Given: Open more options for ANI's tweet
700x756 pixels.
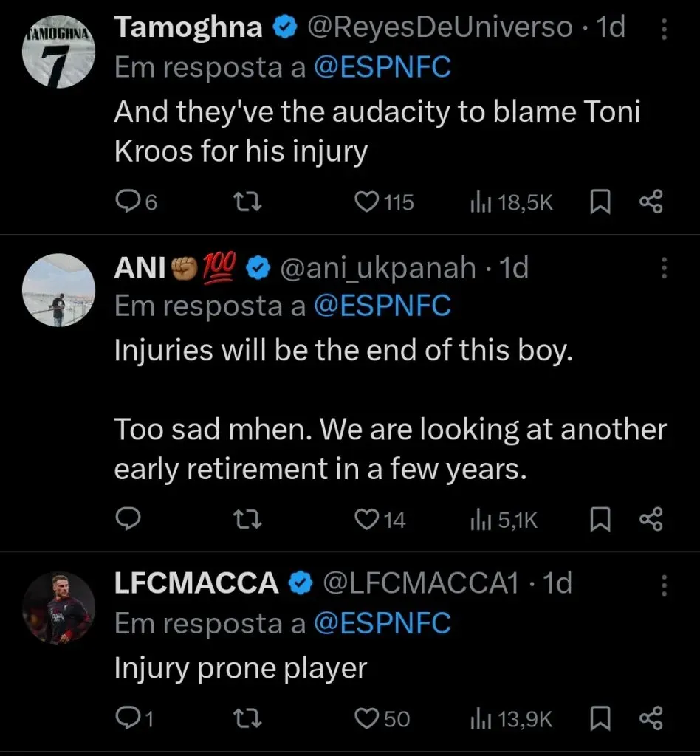Looking at the screenshot, I should tap(664, 268).
